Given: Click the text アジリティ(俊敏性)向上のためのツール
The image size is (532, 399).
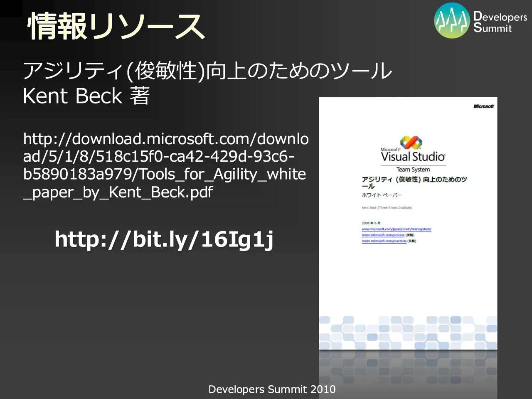Looking at the screenshot, I should [x=207, y=70].
